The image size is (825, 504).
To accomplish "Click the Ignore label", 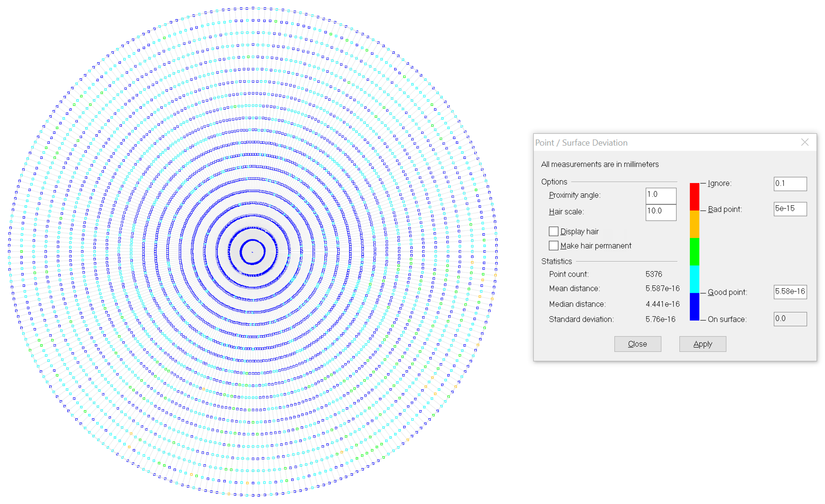I will [720, 183].
